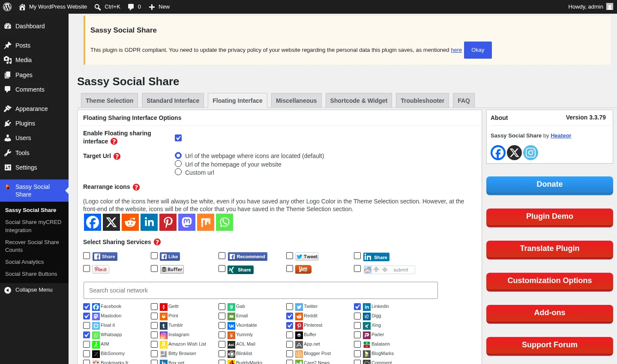
Task: Click help icon beside Select Sharing Services
Action: click(x=157, y=242)
